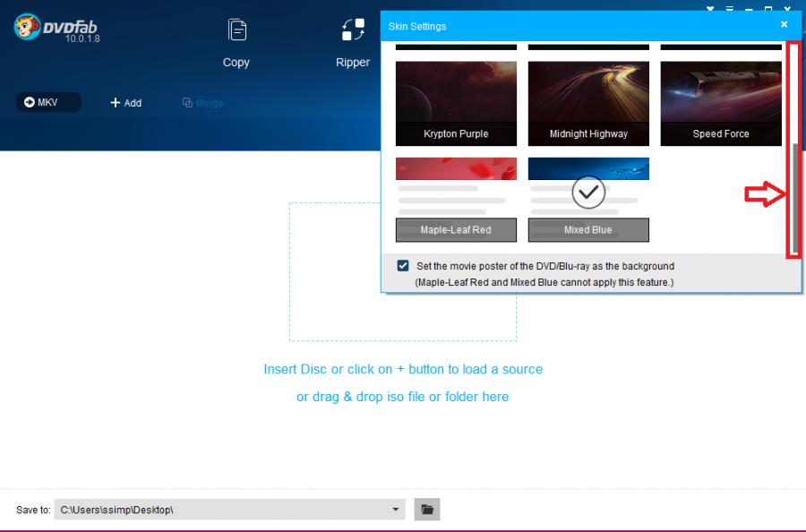Click the Skin Settings scrollbar thumb
The width and height of the screenshot is (806, 532).
[x=793, y=197]
